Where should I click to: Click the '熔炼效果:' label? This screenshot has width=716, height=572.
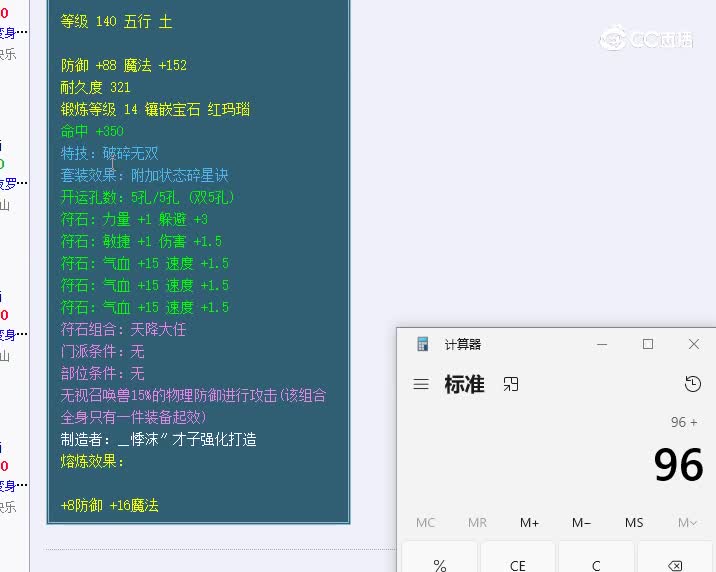[92, 461]
